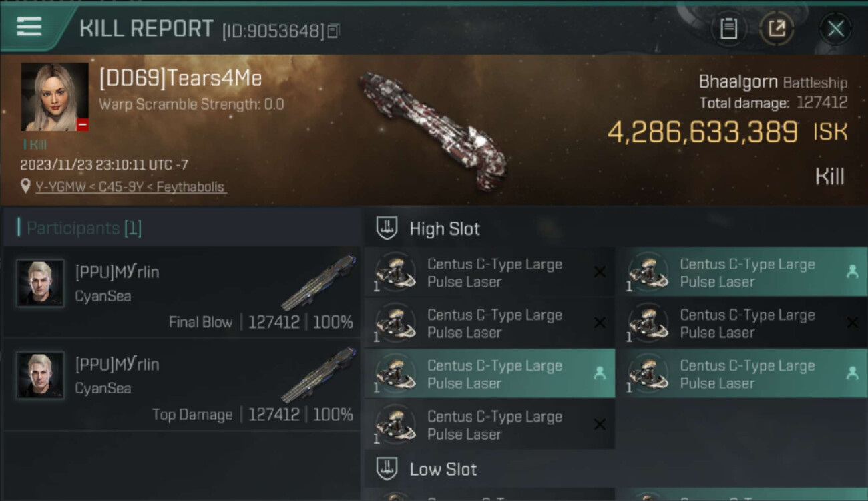This screenshot has height=501, width=868.
Task: Expand the Low Slot section
Action: (443, 470)
